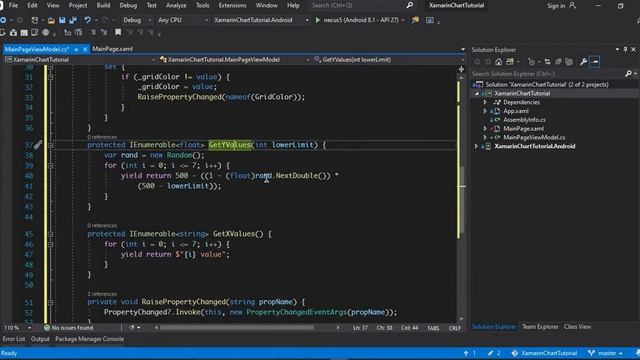640x360 pixels.
Task: Expand the MainPage.xaml node
Action: [x=485, y=129]
